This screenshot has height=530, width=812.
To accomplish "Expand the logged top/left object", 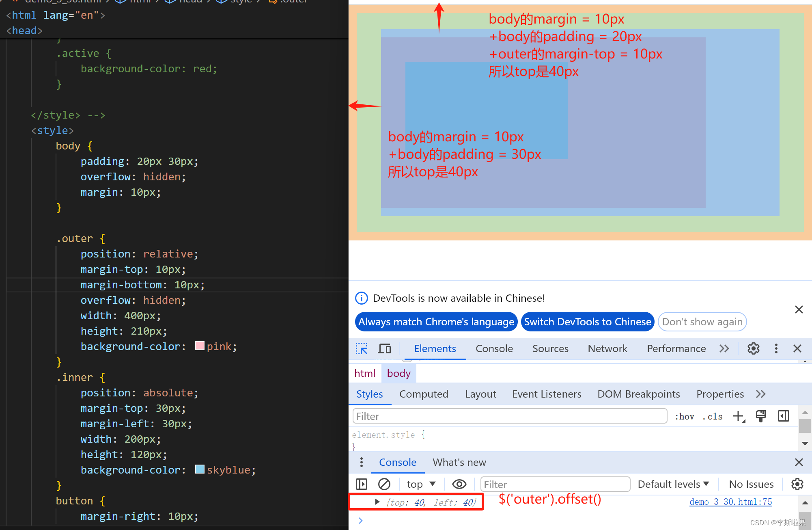I will pos(377,502).
